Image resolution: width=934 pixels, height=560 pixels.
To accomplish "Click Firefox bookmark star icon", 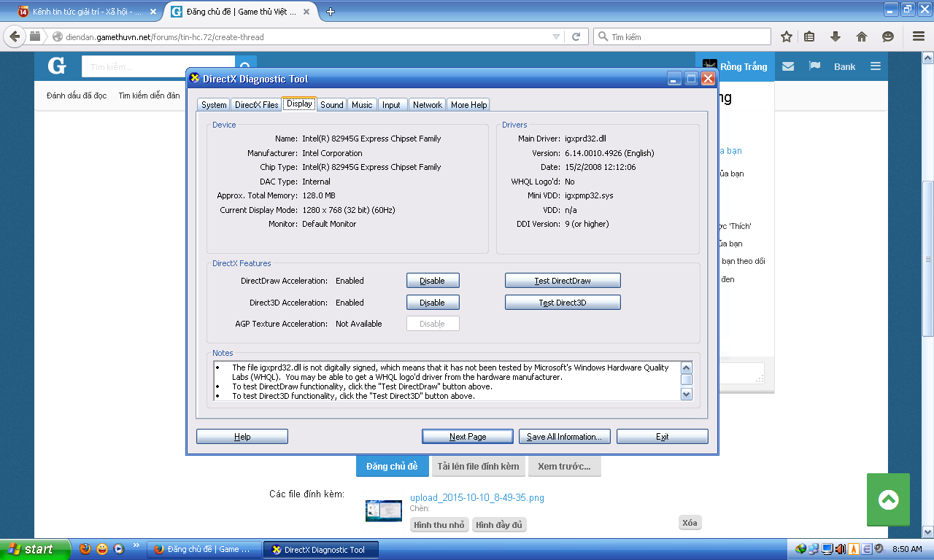I will pyautogui.click(x=787, y=36).
